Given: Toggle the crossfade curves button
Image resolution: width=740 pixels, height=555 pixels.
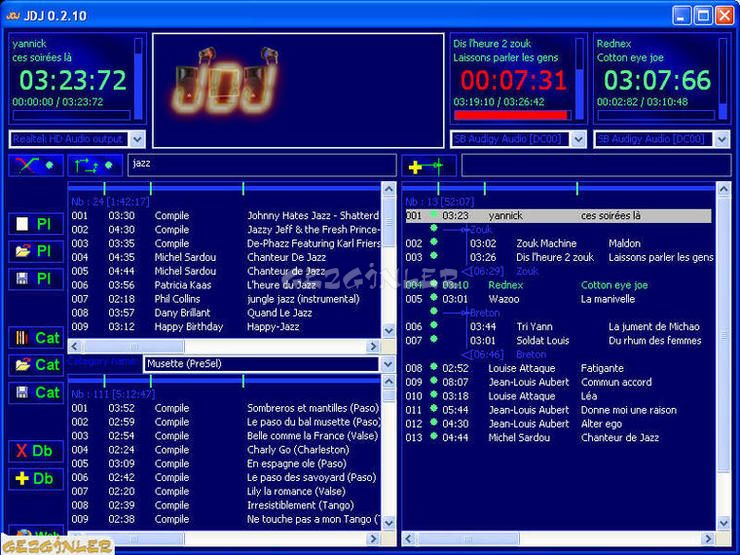Looking at the screenshot, I should tap(35, 165).
